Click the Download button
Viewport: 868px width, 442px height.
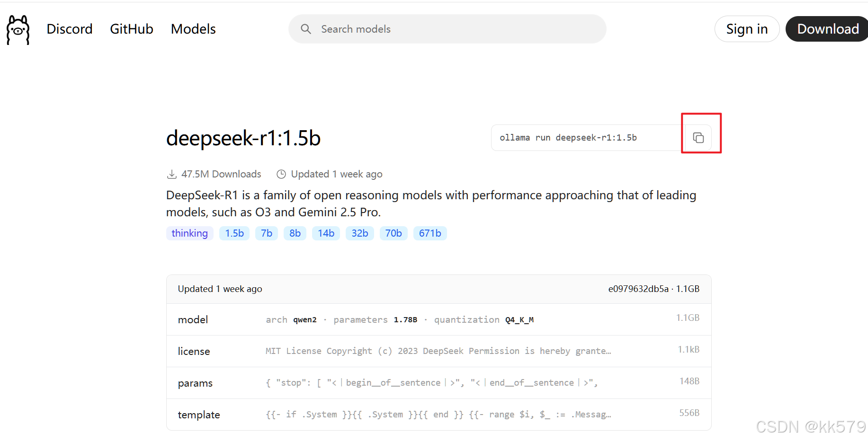click(x=827, y=29)
